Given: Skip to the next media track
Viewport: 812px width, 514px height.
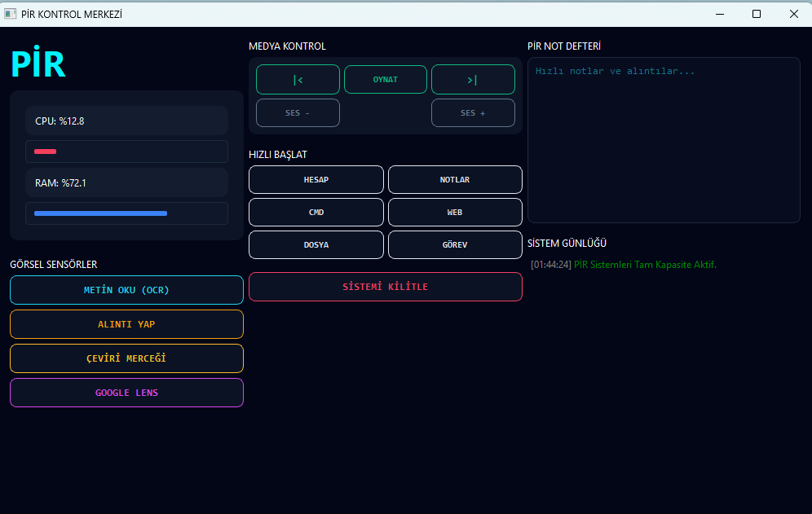Looking at the screenshot, I should (473, 79).
